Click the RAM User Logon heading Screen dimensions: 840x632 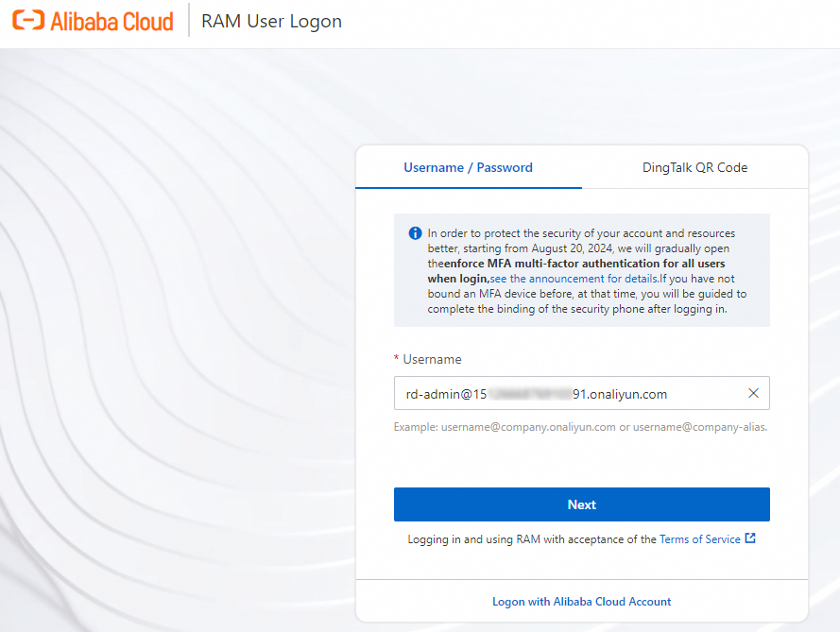click(x=272, y=21)
